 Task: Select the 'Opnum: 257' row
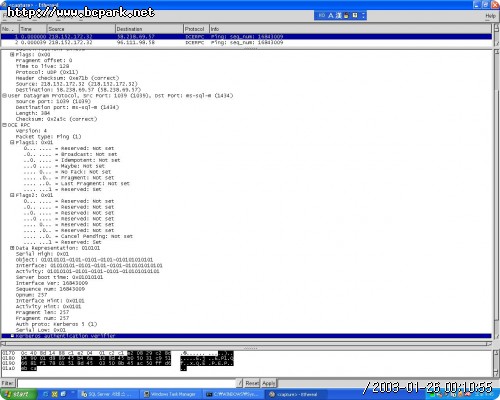[x=31, y=295]
